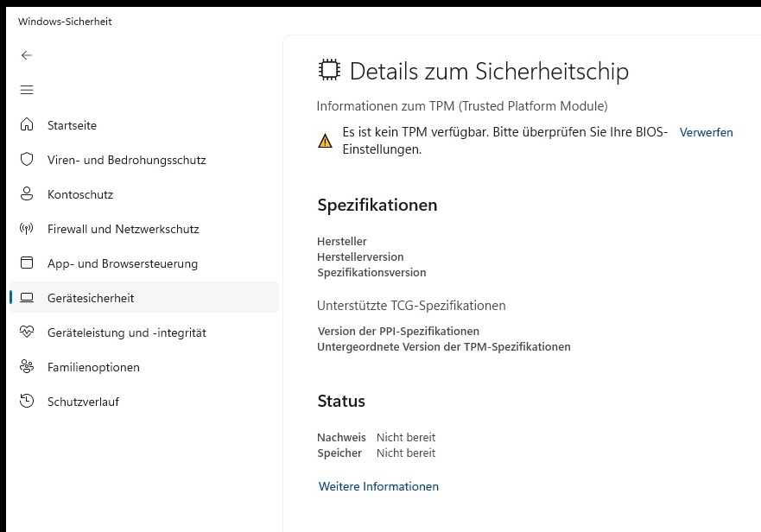761x532 pixels.
Task: Click the Familienoptionen people icon
Action: point(27,367)
